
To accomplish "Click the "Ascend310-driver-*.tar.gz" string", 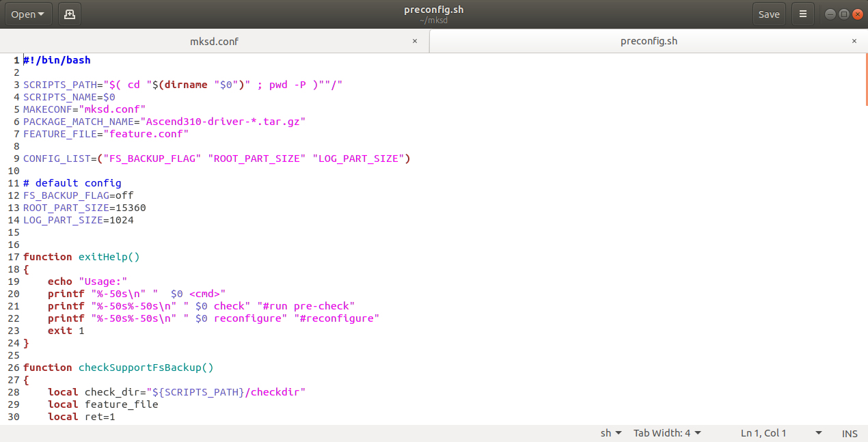I will point(223,122).
